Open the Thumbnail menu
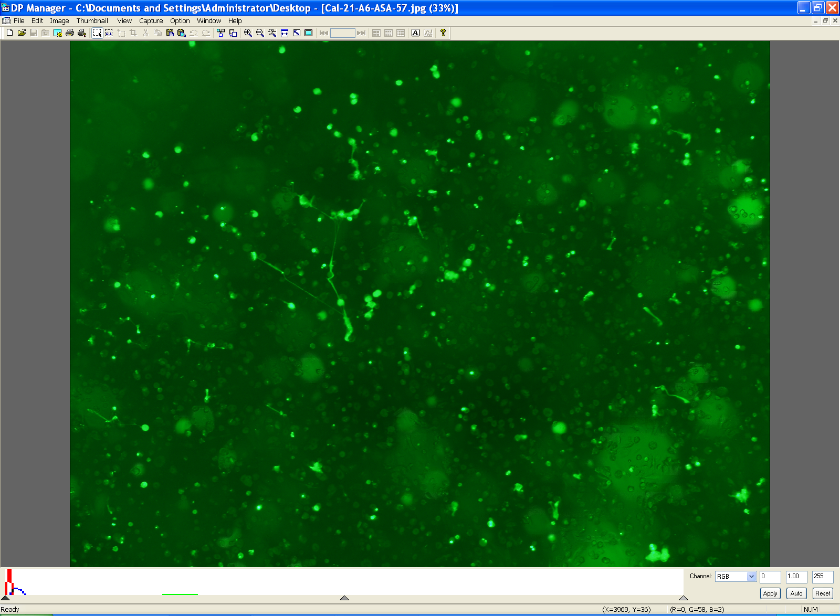Screen dimensions: 840x616 (x=92, y=21)
